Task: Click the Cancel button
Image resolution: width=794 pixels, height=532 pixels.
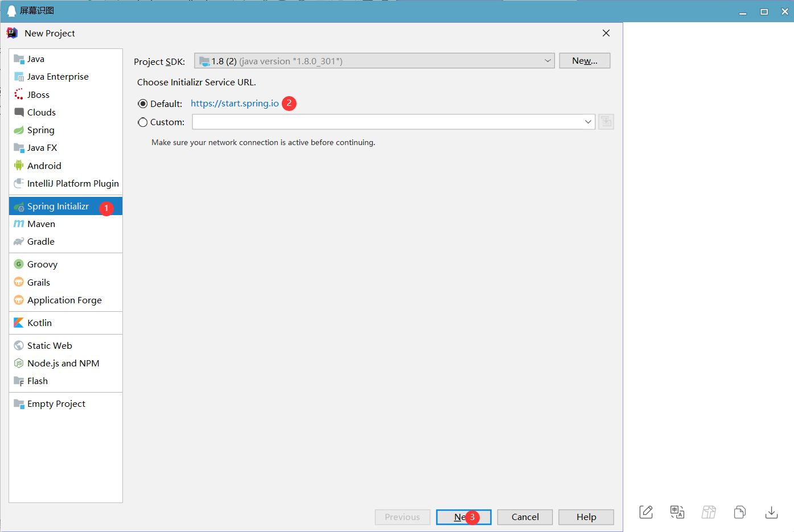Action: 525,517
